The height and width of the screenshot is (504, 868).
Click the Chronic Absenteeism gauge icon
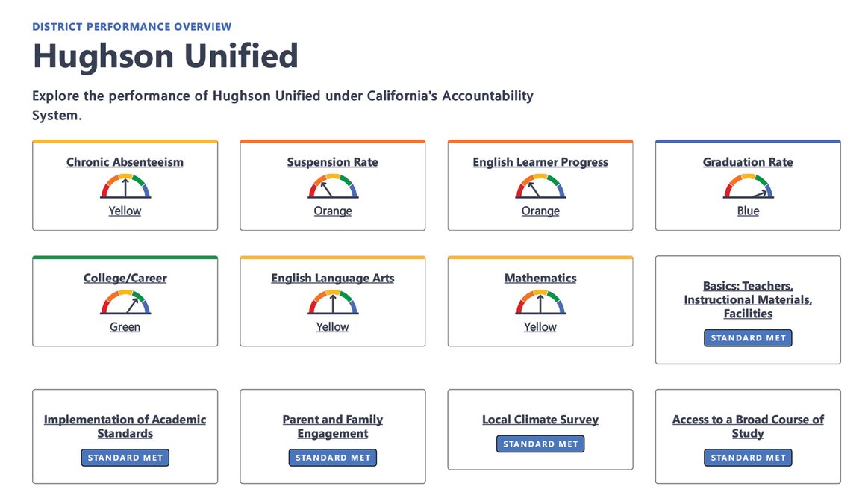pyautogui.click(x=125, y=187)
